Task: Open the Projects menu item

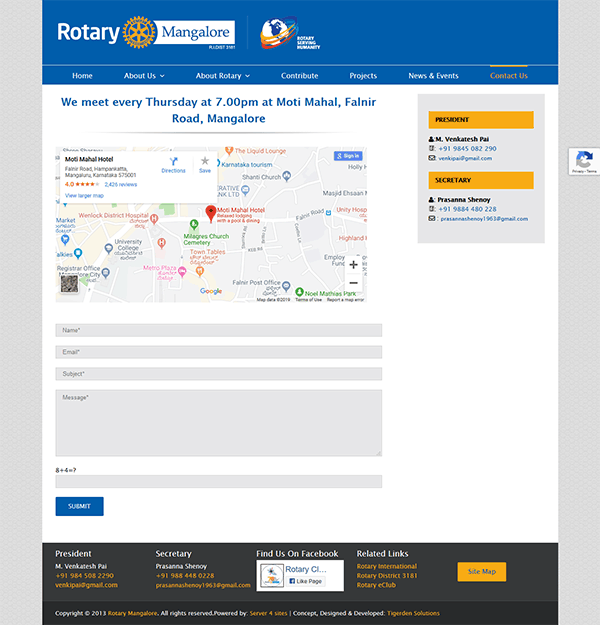Action: pos(363,76)
